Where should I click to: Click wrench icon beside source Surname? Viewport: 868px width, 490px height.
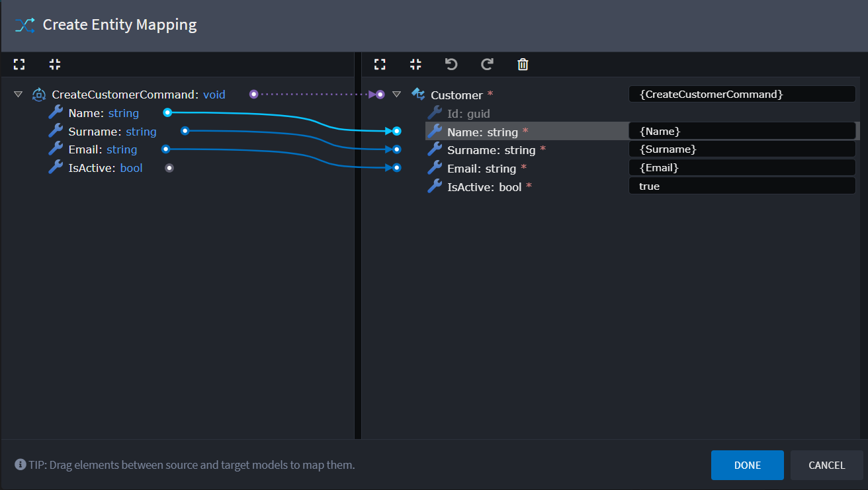click(x=56, y=131)
